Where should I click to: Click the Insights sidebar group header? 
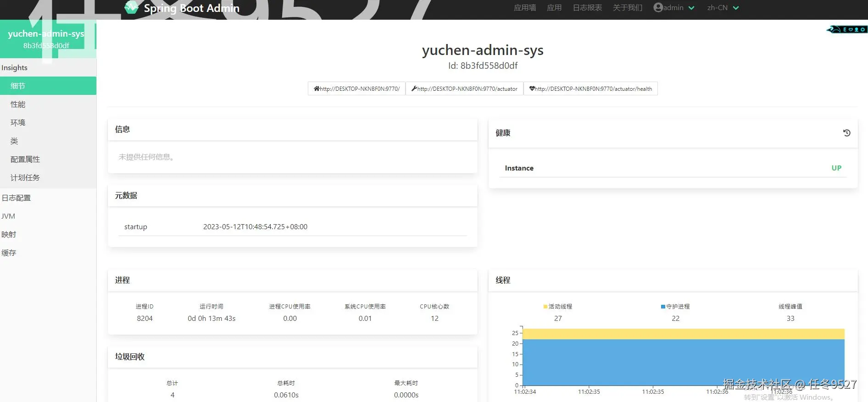pos(48,67)
